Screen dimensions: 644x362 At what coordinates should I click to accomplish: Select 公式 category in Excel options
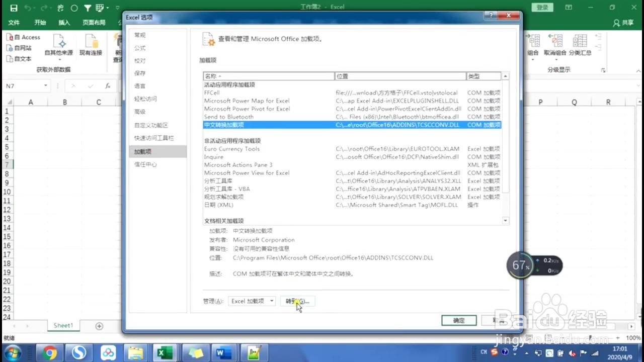click(x=157, y=48)
